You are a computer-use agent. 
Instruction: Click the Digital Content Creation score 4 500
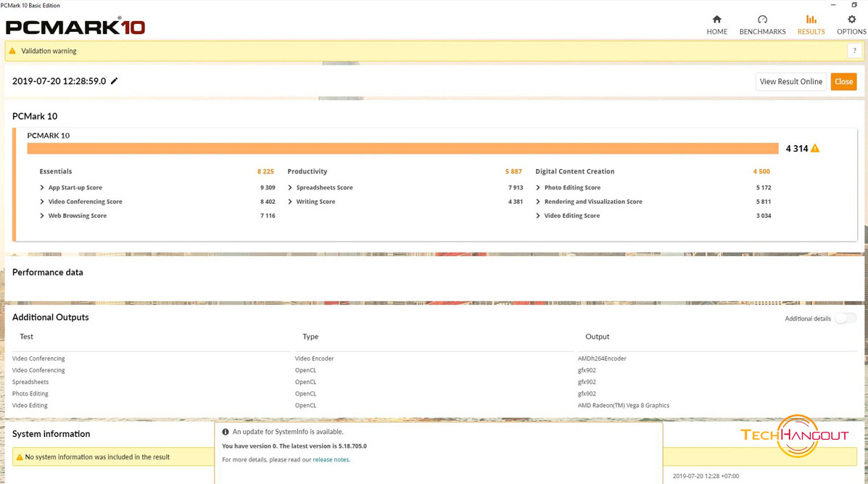(x=761, y=172)
